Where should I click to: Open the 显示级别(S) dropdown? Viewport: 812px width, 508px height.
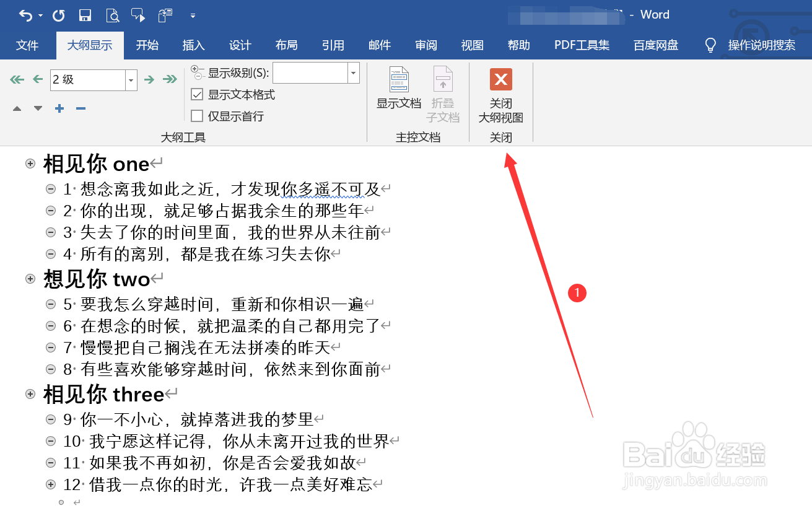[352, 73]
